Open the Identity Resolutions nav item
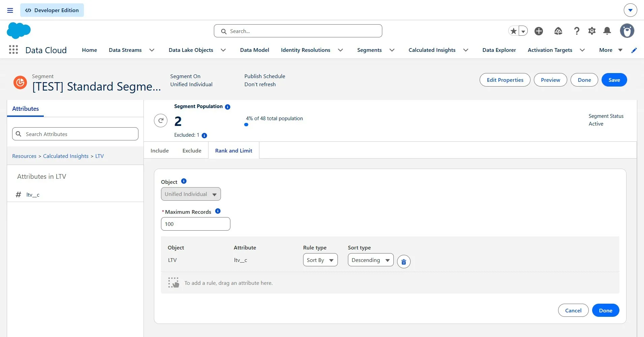Screen dimensions: 644x337 pyautogui.click(x=305, y=50)
